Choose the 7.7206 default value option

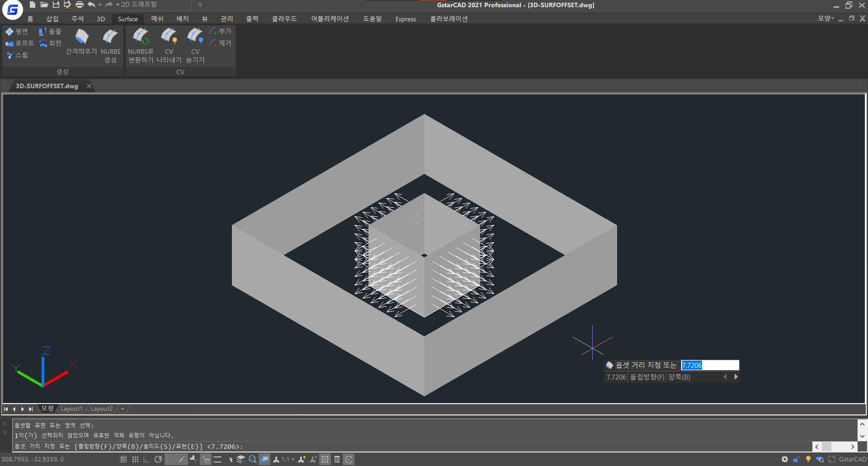pyautogui.click(x=616, y=377)
